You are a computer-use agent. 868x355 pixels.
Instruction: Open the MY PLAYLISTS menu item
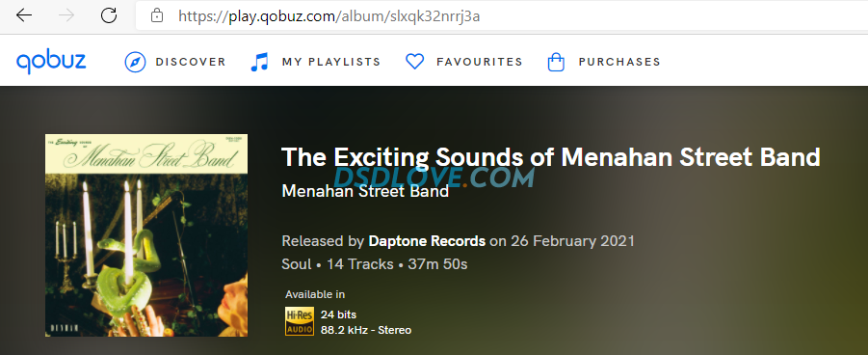point(331,62)
